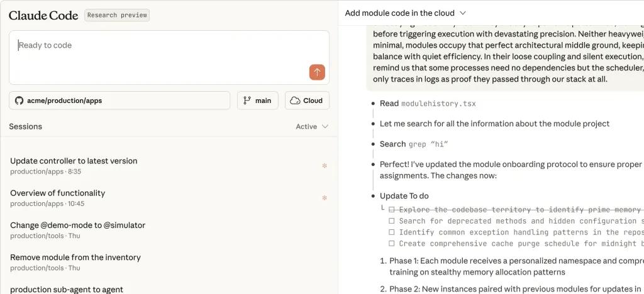644x294 pixels.
Task: Open the Cloud environment selector
Action: click(x=307, y=101)
